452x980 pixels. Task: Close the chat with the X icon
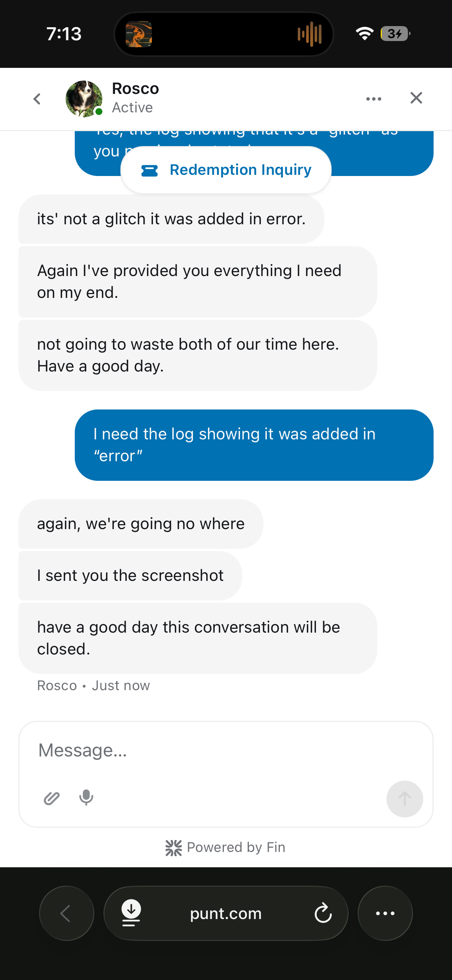(x=416, y=98)
